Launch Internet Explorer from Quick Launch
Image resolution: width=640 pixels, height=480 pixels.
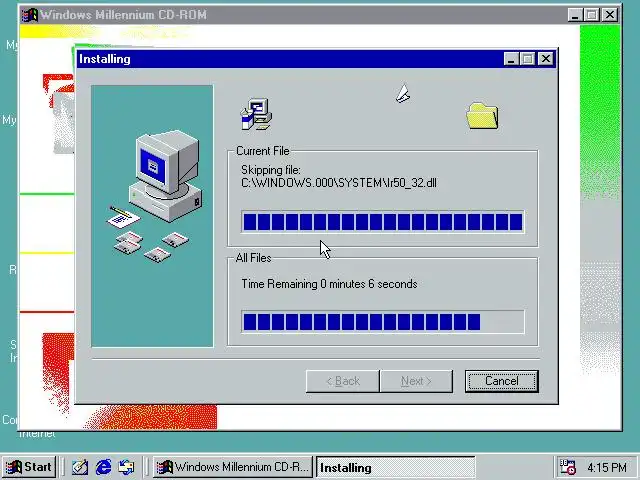[103, 467]
